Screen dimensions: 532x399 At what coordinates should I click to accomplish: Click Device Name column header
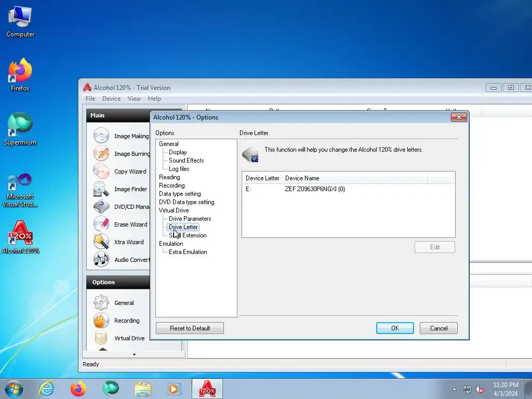[x=354, y=178]
